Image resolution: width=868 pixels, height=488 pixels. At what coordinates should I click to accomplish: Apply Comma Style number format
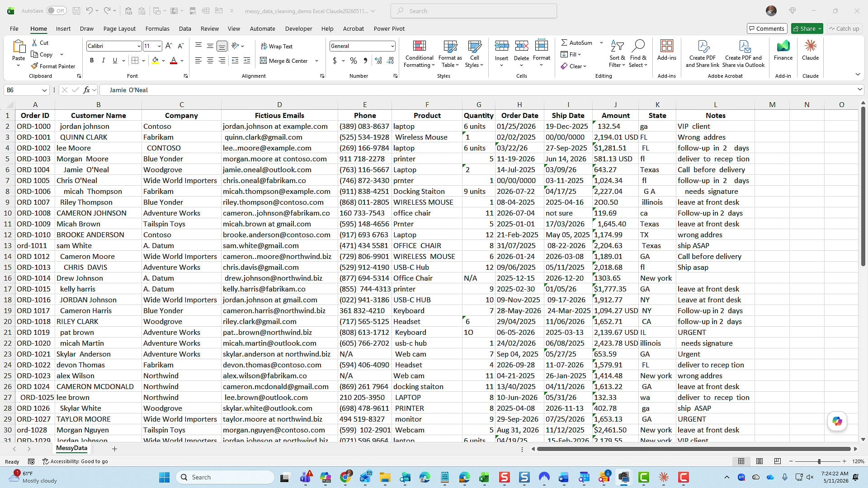[365, 60]
